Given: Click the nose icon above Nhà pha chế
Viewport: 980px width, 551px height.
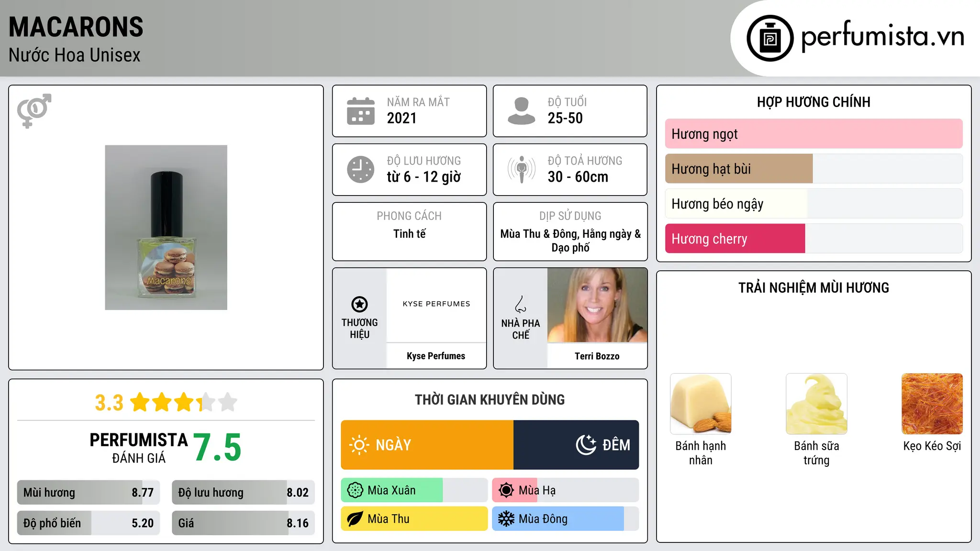Looking at the screenshot, I should [x=521, y=304].
